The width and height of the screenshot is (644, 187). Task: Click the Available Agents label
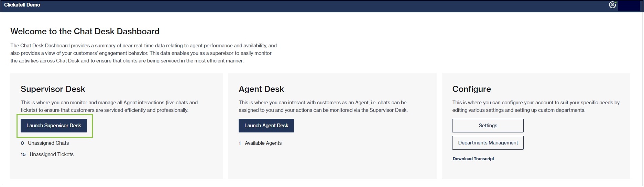click(263, 143)
